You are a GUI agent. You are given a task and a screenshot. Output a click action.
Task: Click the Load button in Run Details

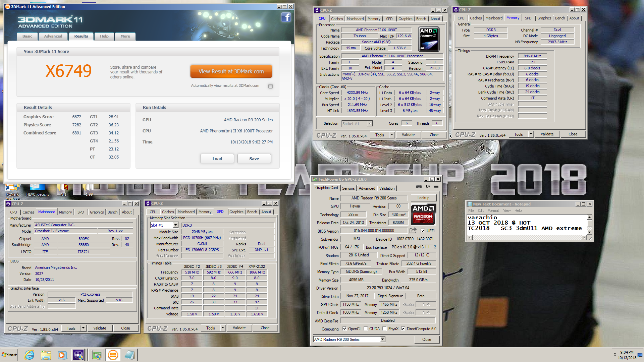[217, 159]
